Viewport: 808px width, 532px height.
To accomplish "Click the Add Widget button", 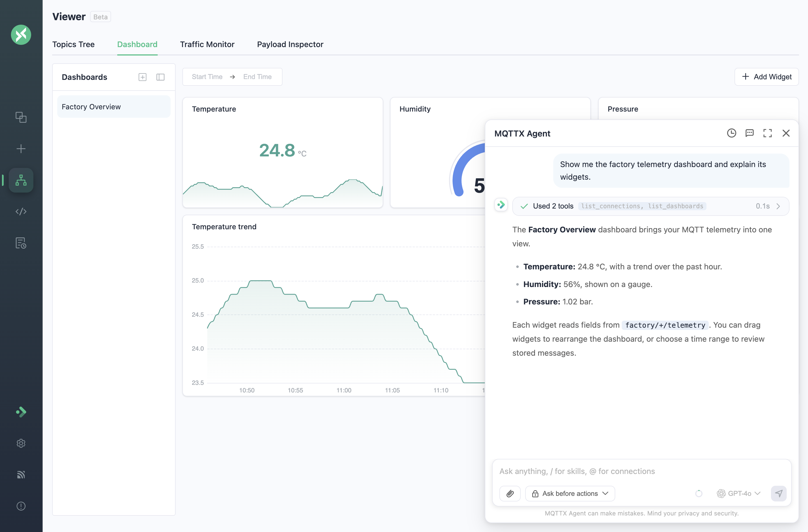I will coord(766,77).
